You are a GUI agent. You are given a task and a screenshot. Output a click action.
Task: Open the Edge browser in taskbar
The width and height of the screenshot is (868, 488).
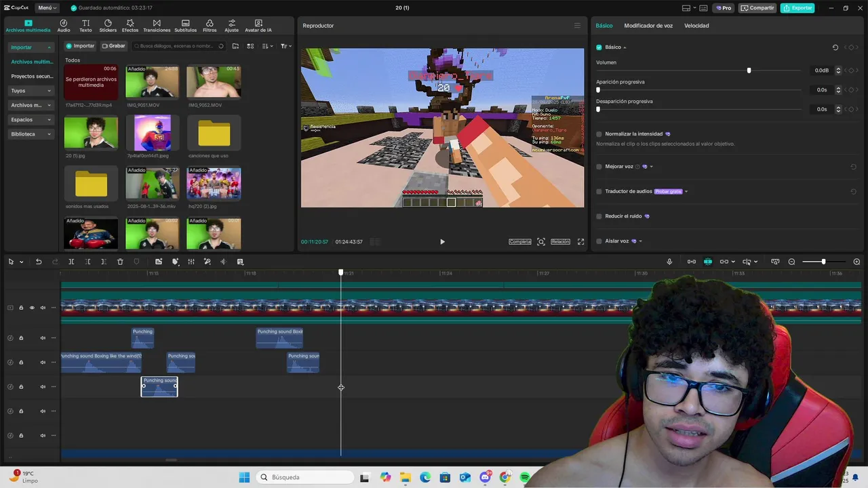click(425, 478)
